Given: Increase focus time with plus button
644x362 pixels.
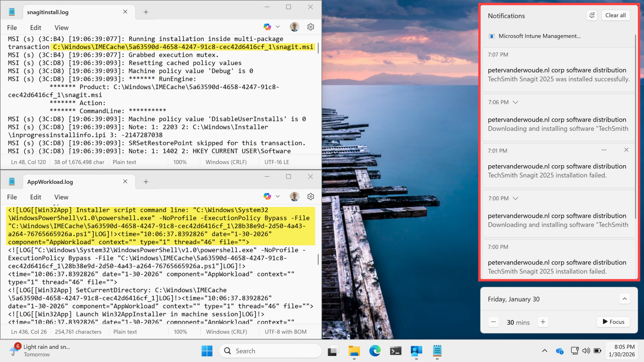Looking at the screenshot, I should click(x=543, y=322).
